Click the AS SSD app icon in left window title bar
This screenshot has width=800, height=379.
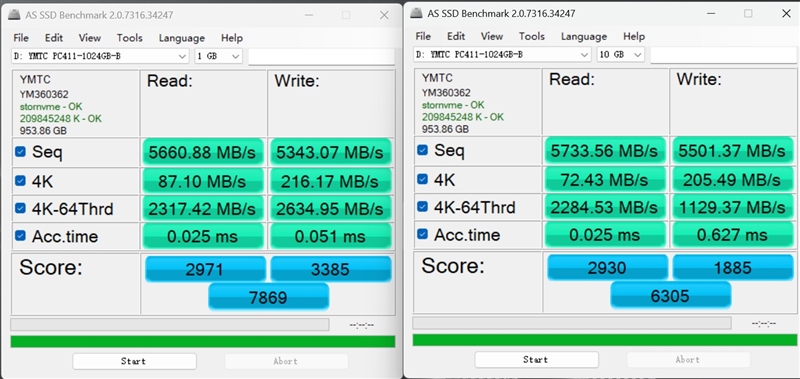click(x=15, y=15)
